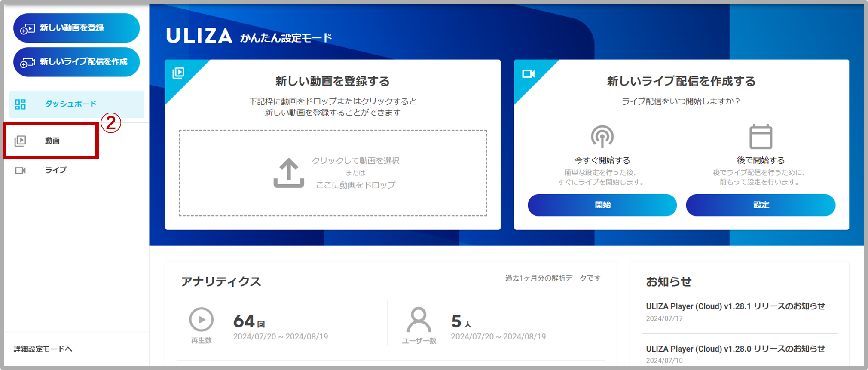Click the calendar icon for 後で開始する
This screenshot has height=370, width=868.
coord(761,137)
